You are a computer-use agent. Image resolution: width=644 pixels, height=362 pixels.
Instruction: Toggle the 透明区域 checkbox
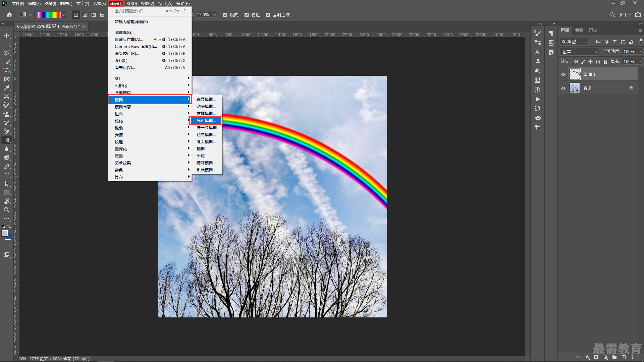coord(268,15)
